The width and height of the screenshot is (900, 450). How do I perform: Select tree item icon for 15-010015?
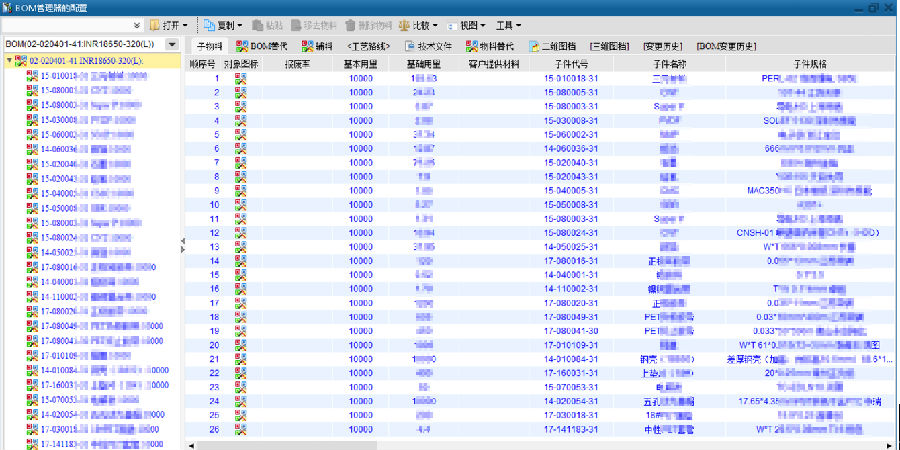point(32,76)
